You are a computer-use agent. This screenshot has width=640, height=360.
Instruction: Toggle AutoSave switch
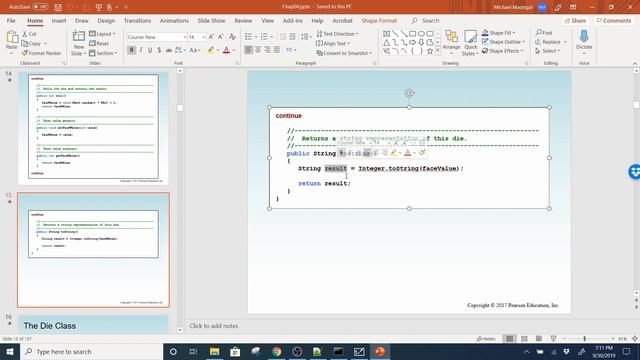(40, 7)
